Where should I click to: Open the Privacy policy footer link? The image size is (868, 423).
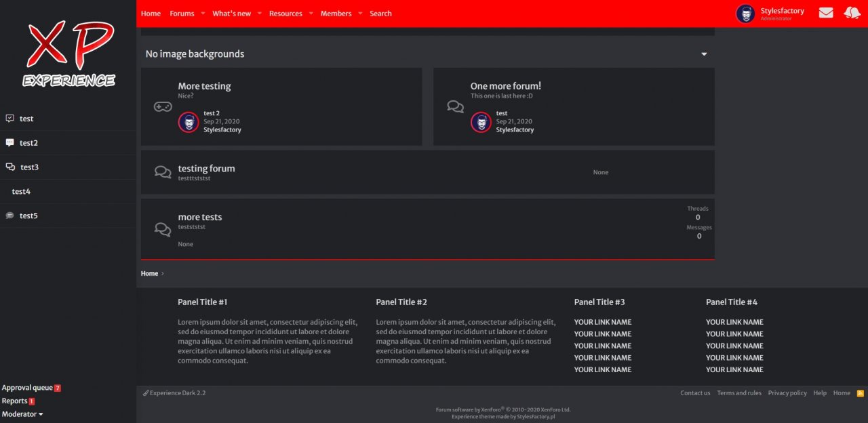click(787, 393)
